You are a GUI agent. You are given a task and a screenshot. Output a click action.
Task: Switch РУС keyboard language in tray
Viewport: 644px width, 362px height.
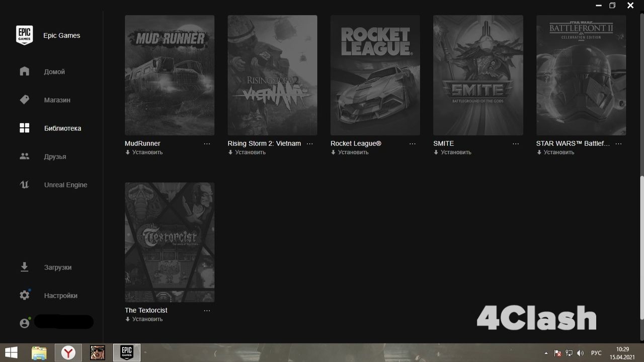(596, 353)
